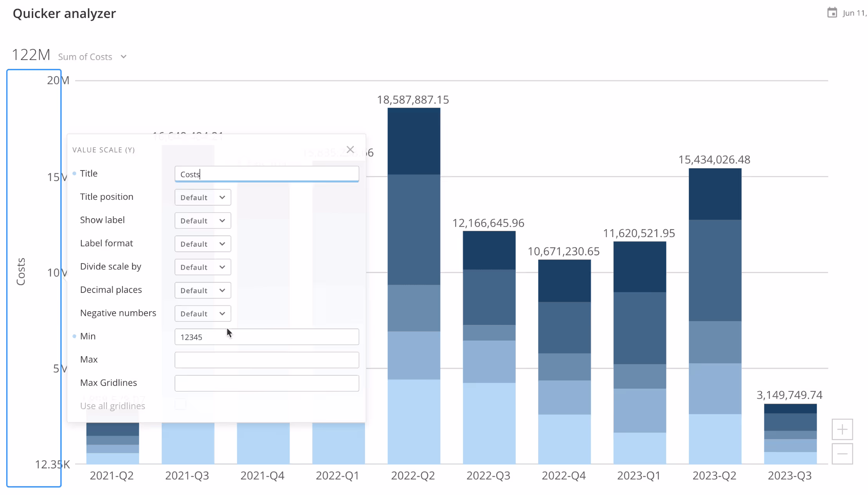Click the top segment of 2022-Q2 bar
This screenshot has width=868, height=495.
tap(414, 141)
